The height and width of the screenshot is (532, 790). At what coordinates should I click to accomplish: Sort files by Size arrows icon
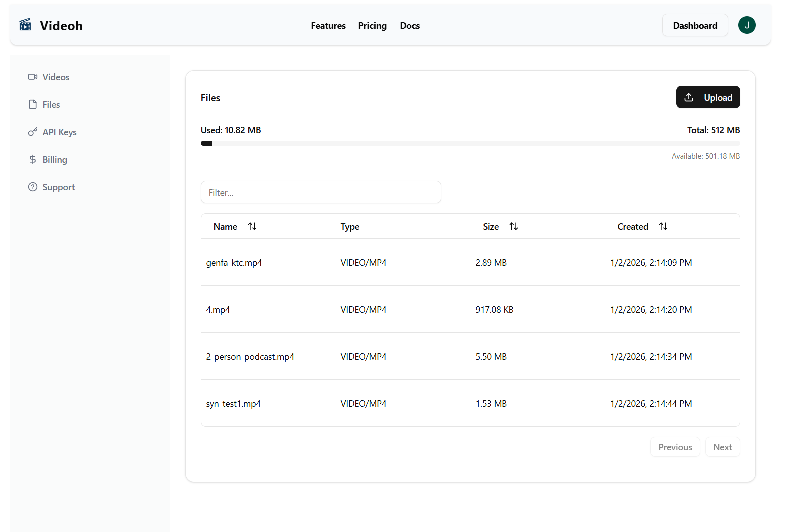(514, 226)
